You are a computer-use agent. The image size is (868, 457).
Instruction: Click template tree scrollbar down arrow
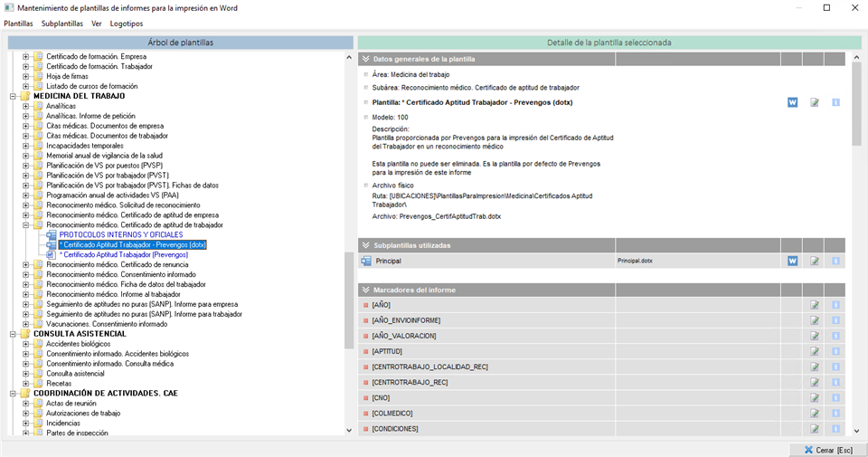(349, 430)
